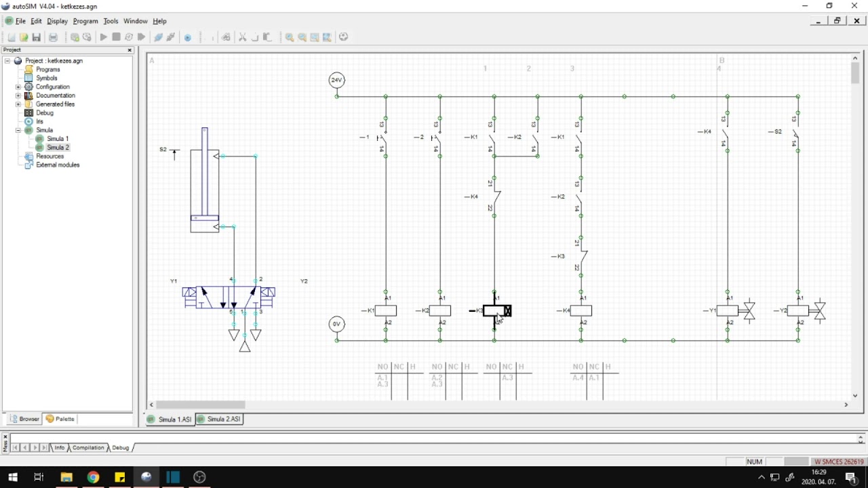Open the Windows Start menu
Screen dimensions: 868x488
coord(13,477)
